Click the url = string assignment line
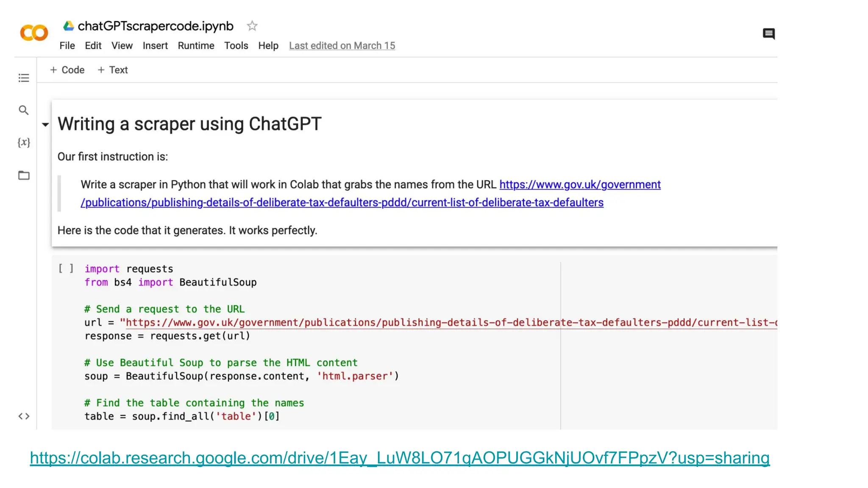 tap(431, 323)
